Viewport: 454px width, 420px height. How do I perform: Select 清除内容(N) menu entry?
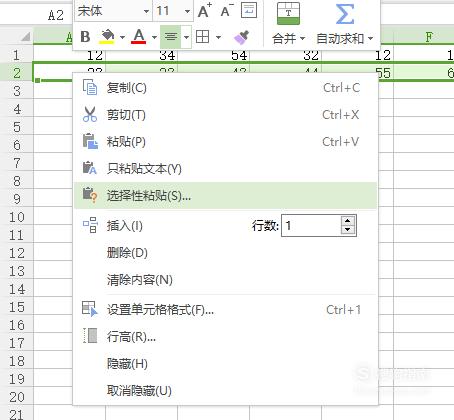[x=225, y=280]
